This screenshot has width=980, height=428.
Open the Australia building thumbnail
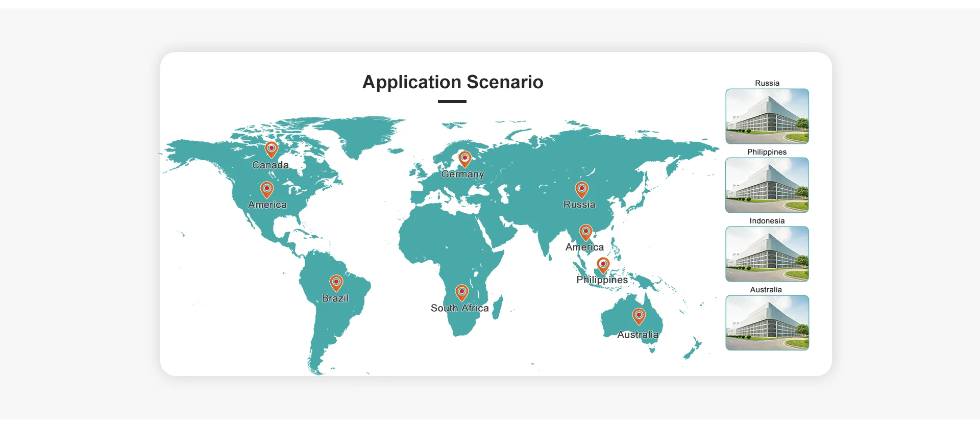click(x=767, y=323)
